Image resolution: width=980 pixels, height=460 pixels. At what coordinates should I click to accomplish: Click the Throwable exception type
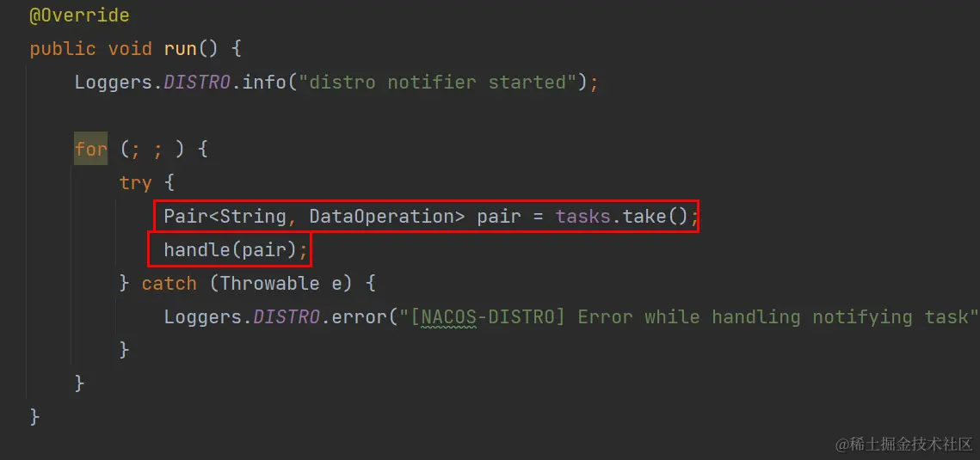point(269,284)
